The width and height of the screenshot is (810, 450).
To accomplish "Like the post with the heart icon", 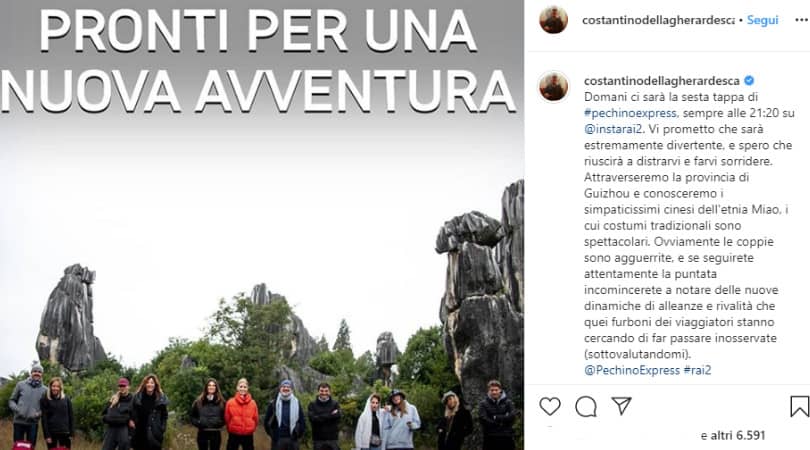I will [x=550, y=407].
